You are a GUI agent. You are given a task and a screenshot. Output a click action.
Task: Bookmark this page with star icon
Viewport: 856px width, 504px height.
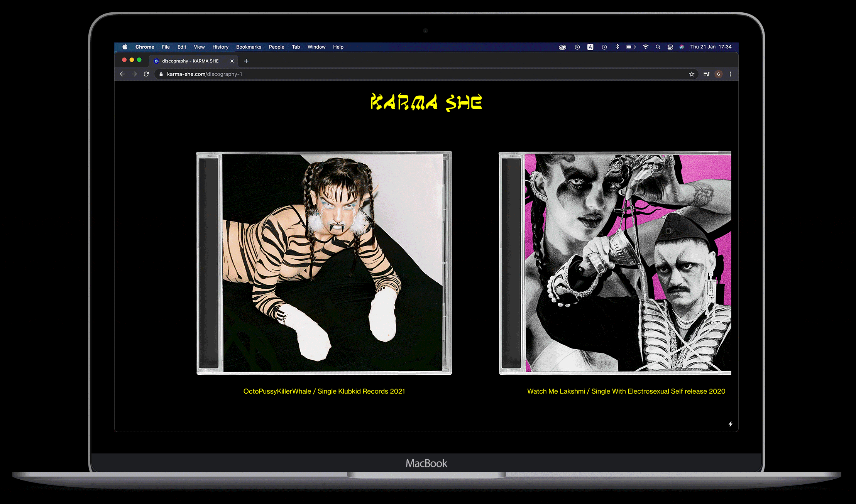point(692,74)
